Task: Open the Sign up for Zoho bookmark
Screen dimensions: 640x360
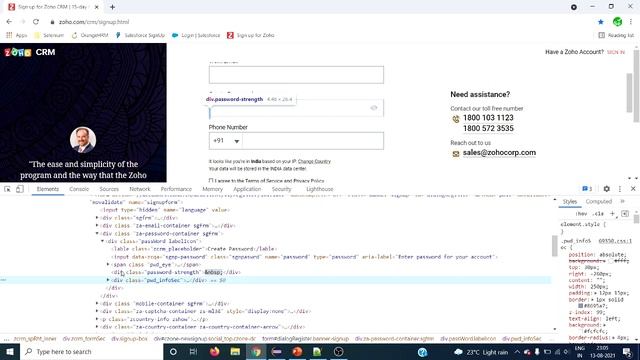Action: (251, 36)
